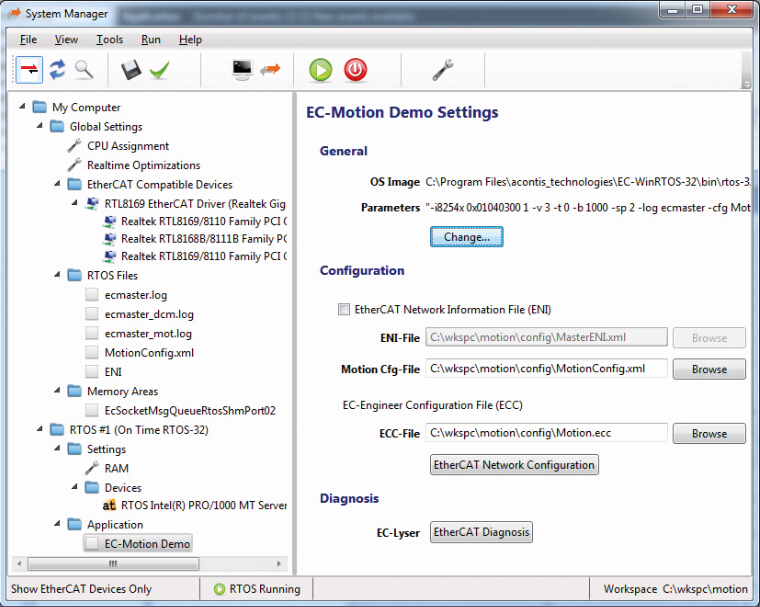Click the floppy disk save icon
The height and width of the screenshot is (607, 760).
pyautogui.click(x=131, y=70)
